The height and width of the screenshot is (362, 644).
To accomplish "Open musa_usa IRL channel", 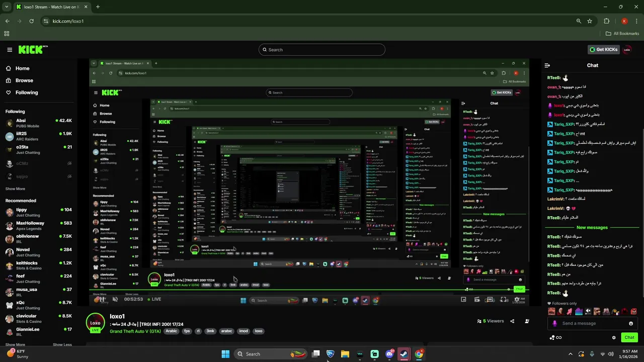I will pos(38,292).
